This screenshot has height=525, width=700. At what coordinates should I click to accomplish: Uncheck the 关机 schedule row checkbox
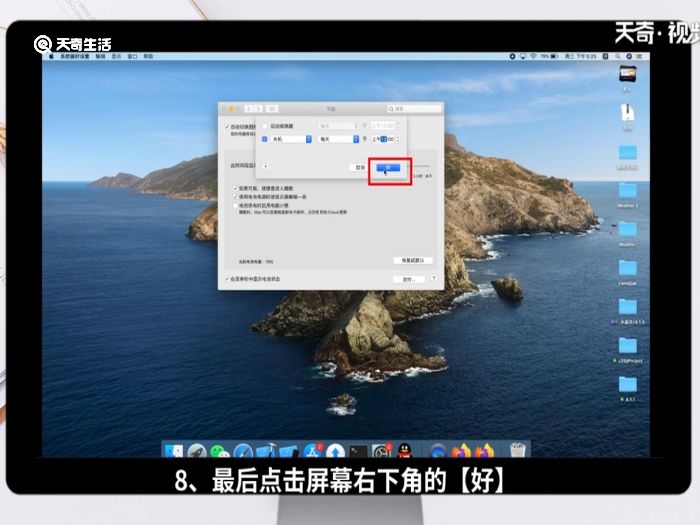pyautogui.click(x=264, y=139)
